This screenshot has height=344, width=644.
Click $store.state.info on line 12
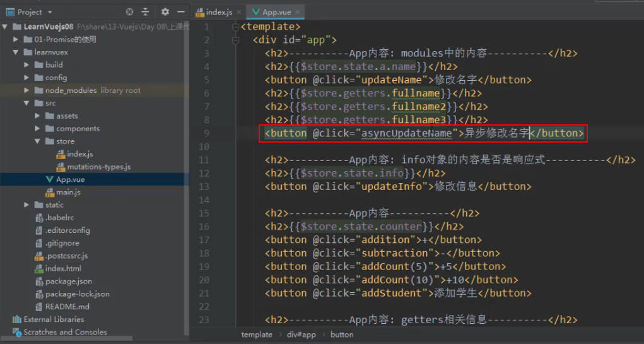pos(352,173)
